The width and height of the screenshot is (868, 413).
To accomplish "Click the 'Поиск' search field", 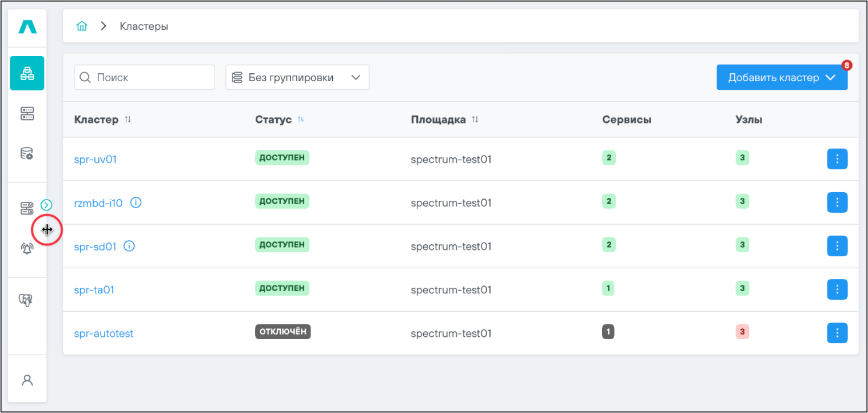I will (150, 77).
